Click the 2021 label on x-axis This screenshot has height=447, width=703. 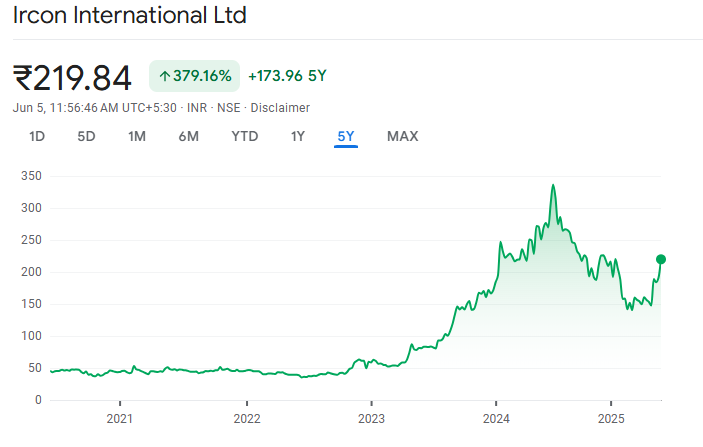click(x=120, y=417)
